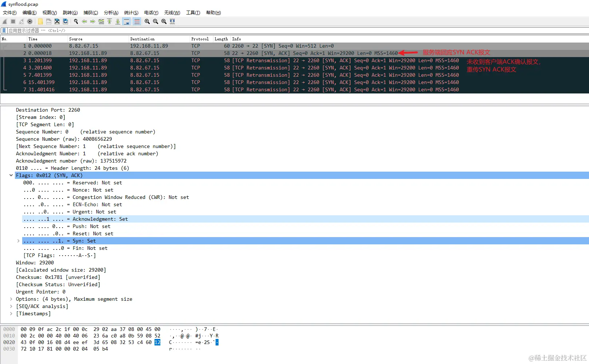Viewport: 589px width, 364px height.
Task: Jump to the first packet
Action: click(109, 21)
